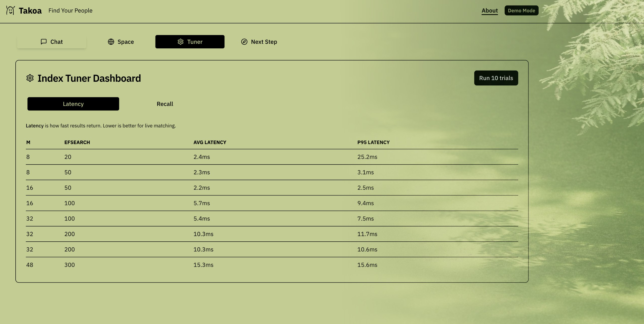This screenshot has height=324, width=644.
Task: Click the P95 LATENCY column header
Action: tap(373, 142)
